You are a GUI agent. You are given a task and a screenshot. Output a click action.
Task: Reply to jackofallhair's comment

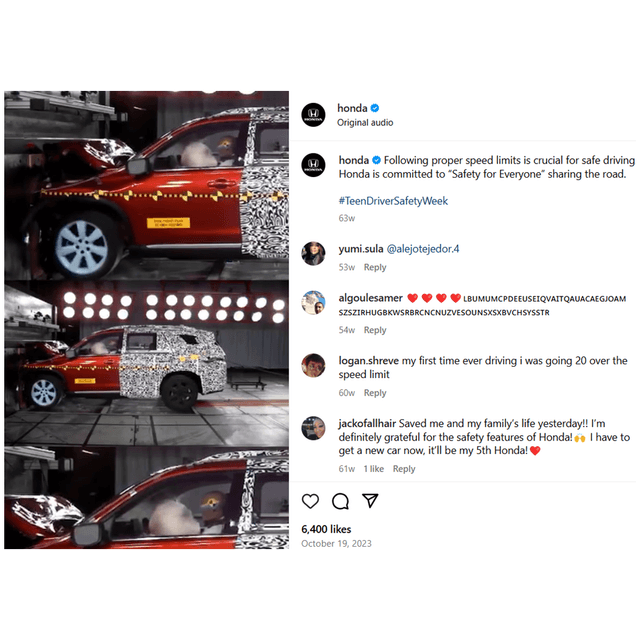point(404,469)
